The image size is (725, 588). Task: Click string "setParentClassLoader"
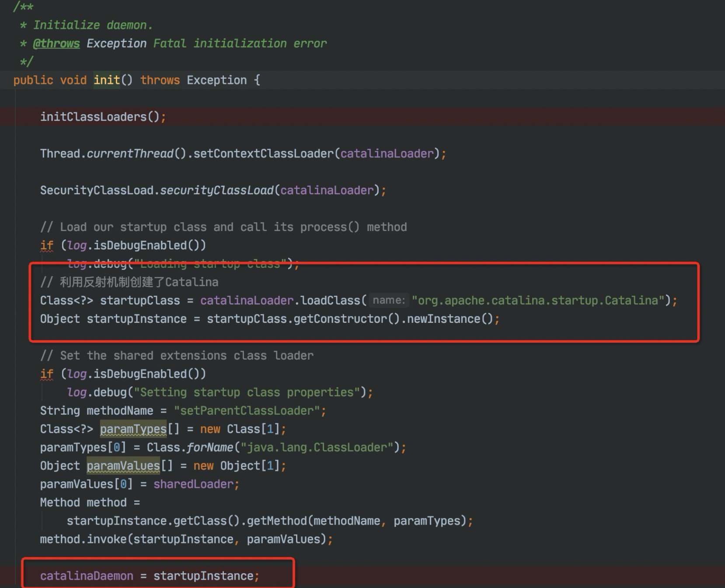(x=247, y=411)
